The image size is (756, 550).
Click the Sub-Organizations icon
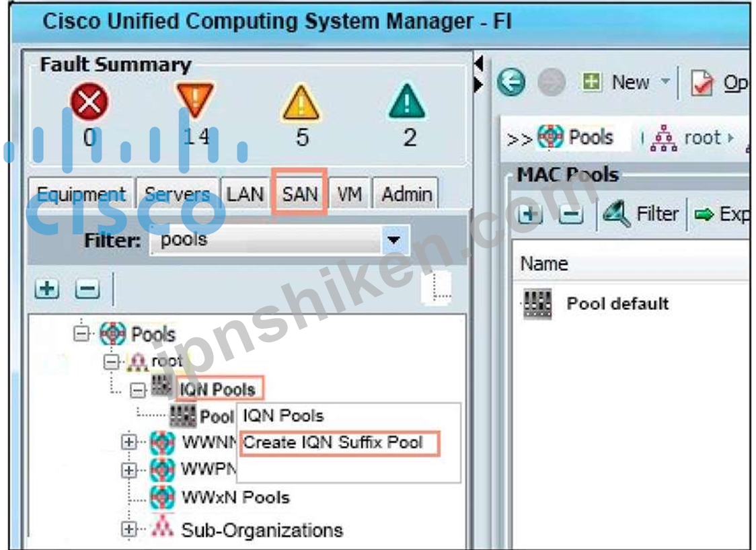pyautogui.click(x=163, y=526)
